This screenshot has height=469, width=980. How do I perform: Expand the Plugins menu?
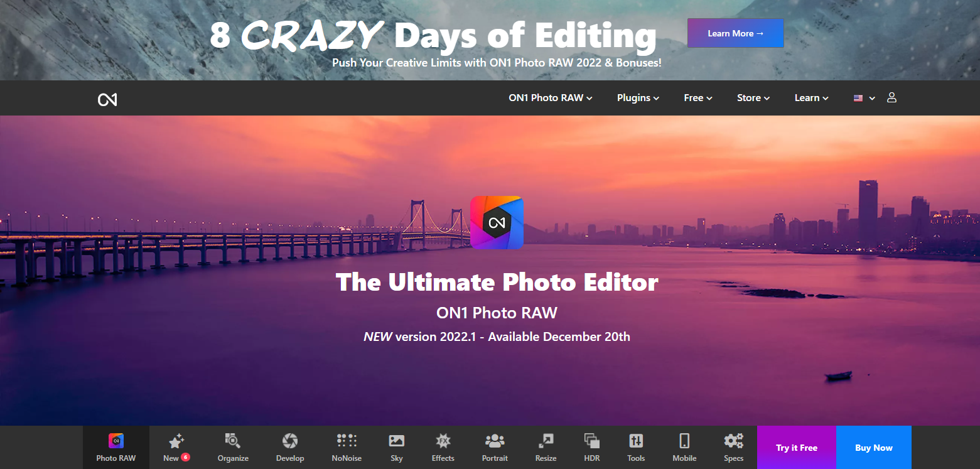[638, 98]
